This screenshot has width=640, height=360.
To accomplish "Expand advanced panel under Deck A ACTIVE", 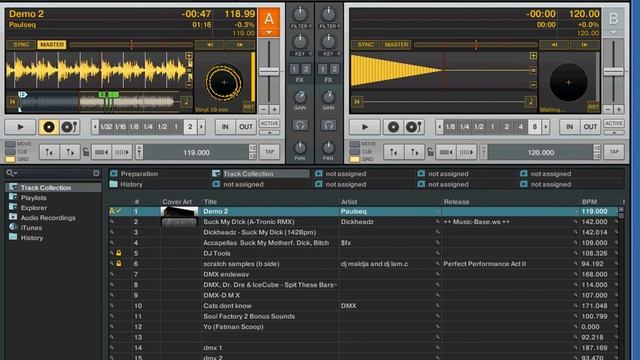I will [x=269, y=133].
